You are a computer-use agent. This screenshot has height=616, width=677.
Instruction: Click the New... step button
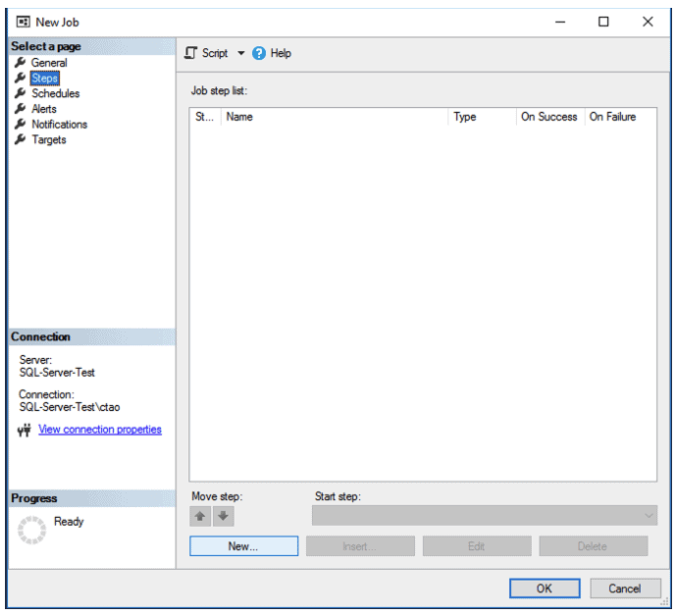(243, 546)
